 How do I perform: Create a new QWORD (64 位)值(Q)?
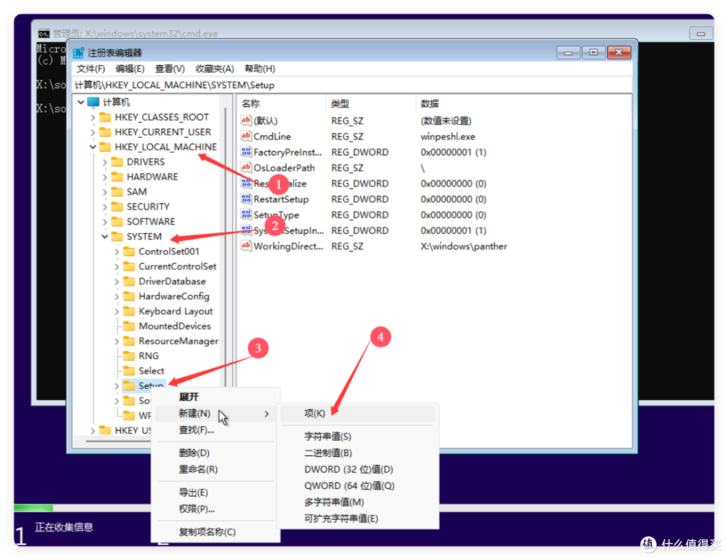(357, 486)
